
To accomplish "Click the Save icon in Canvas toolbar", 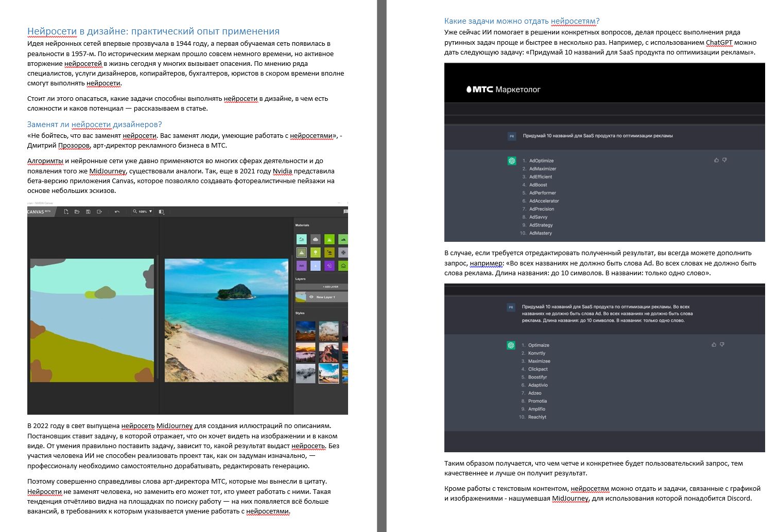I will coord(88,211).
